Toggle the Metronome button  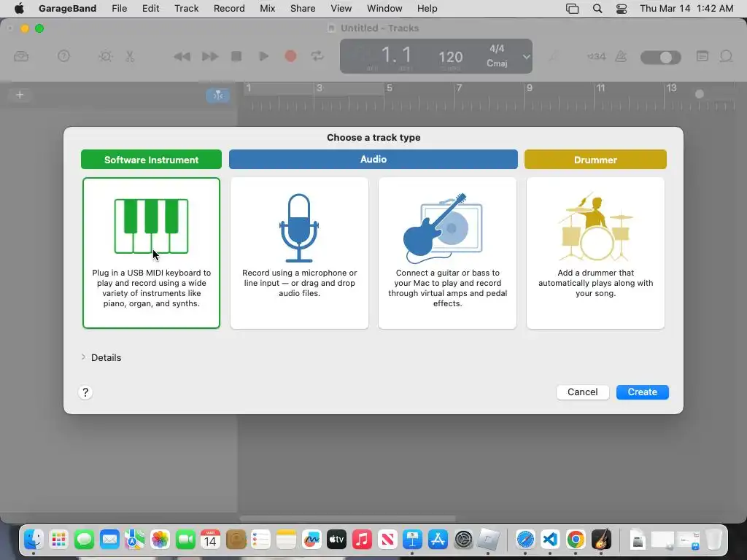coord(621,56)
